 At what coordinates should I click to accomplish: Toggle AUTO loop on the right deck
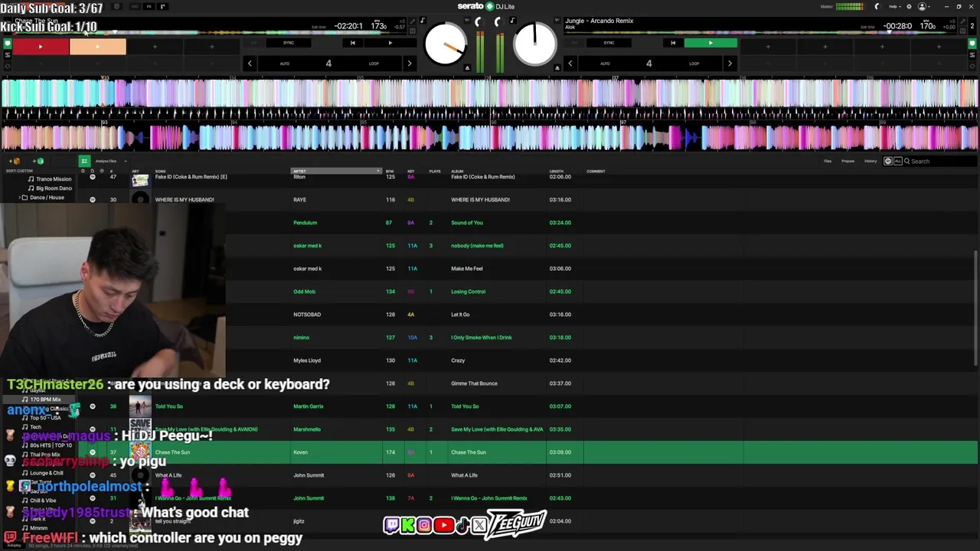point(605,64)
